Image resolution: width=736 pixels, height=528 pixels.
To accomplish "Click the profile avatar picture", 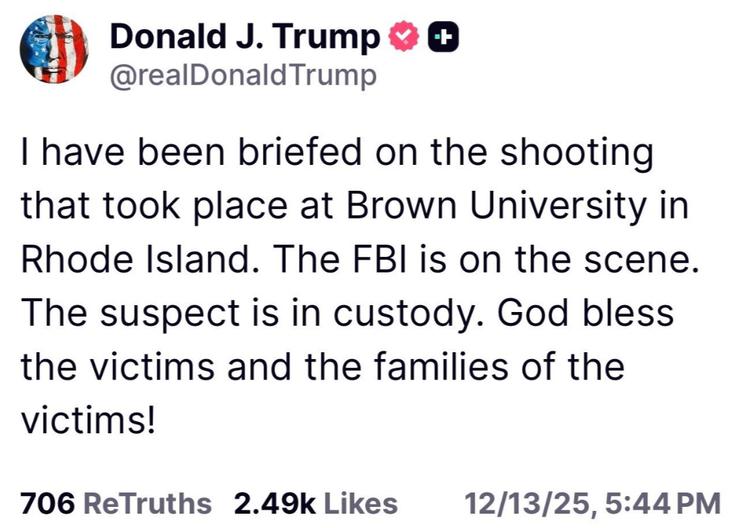I will [54, 50].
